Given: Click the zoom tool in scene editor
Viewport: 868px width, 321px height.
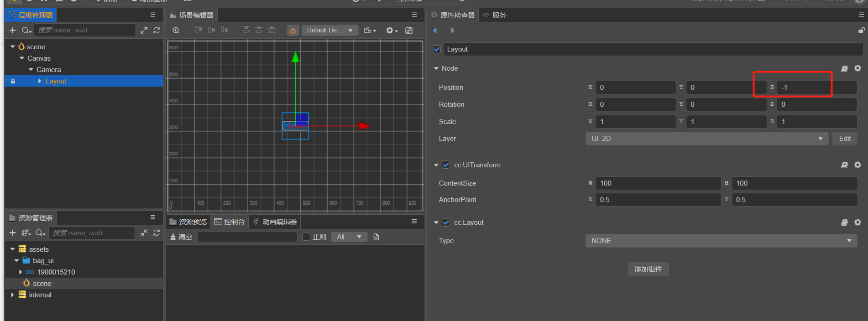Looking at the screenshot, I should click(x=176, y=30).
